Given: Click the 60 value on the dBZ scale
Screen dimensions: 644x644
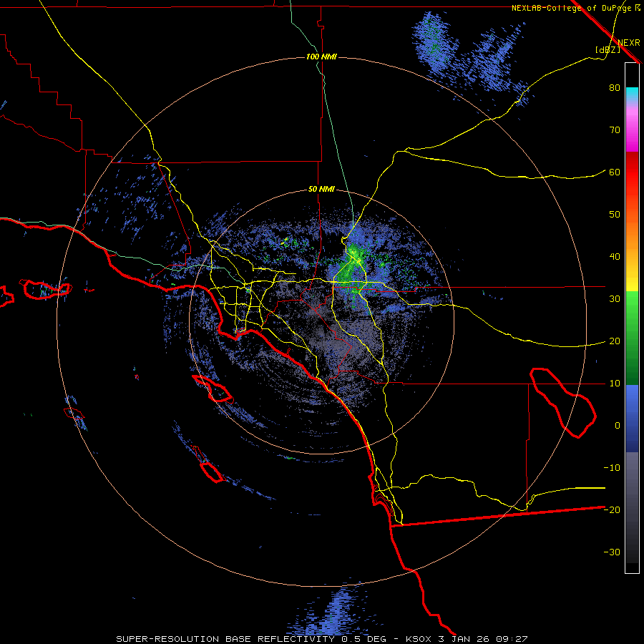Looking at the screenshot, I should pyautogui.click(x=615, y=172).
